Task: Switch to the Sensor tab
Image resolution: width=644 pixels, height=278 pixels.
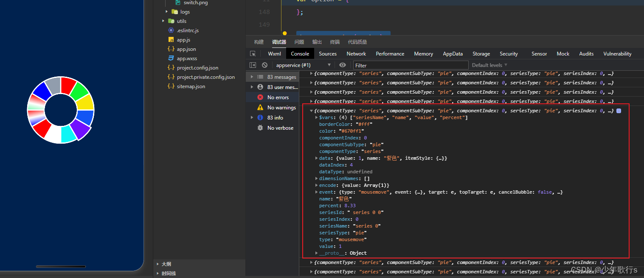Action: (540, 54)
